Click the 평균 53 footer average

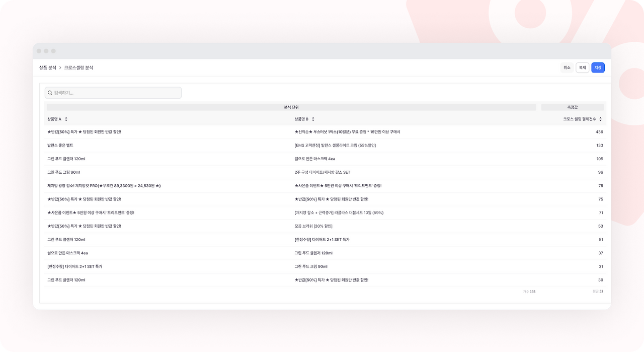pyautogui.click(x=598, y=291)
